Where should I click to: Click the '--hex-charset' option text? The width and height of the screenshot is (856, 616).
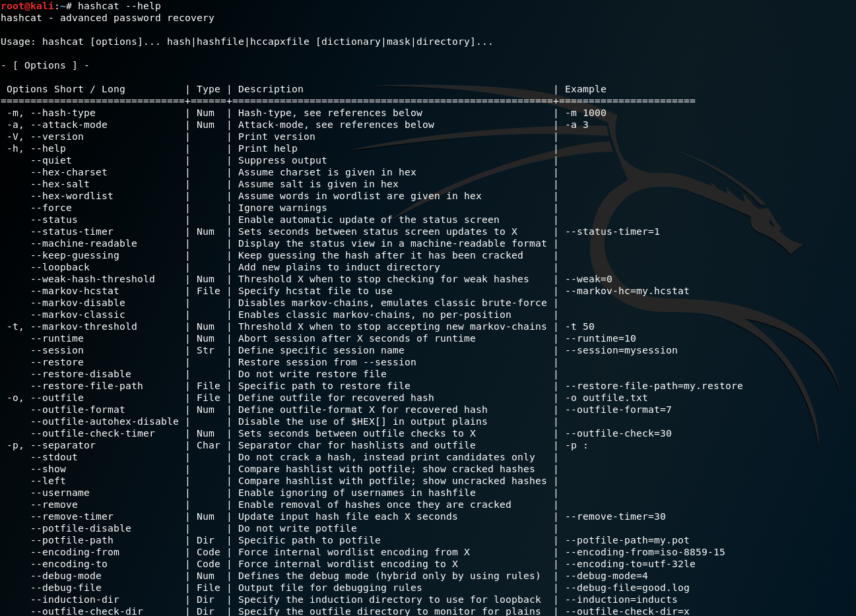[x=69, y=172]
